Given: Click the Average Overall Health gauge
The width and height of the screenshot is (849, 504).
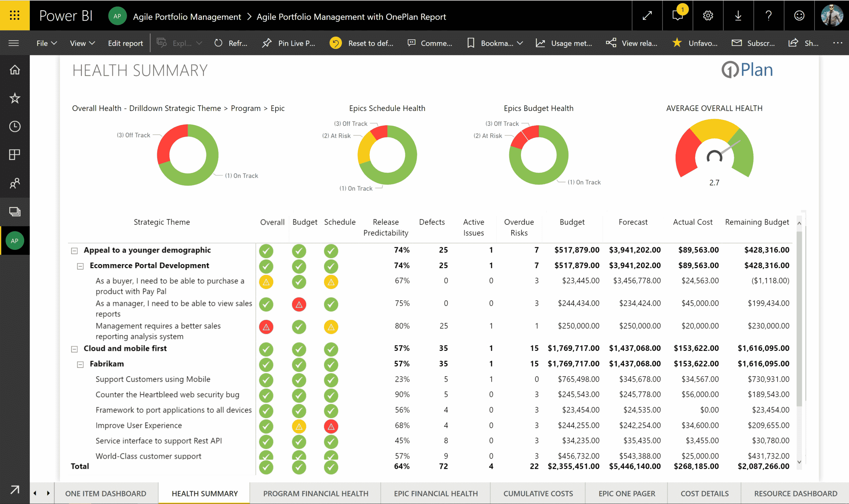Looking at the screenshot, I should pyautogui.click(x=714, y=149).
